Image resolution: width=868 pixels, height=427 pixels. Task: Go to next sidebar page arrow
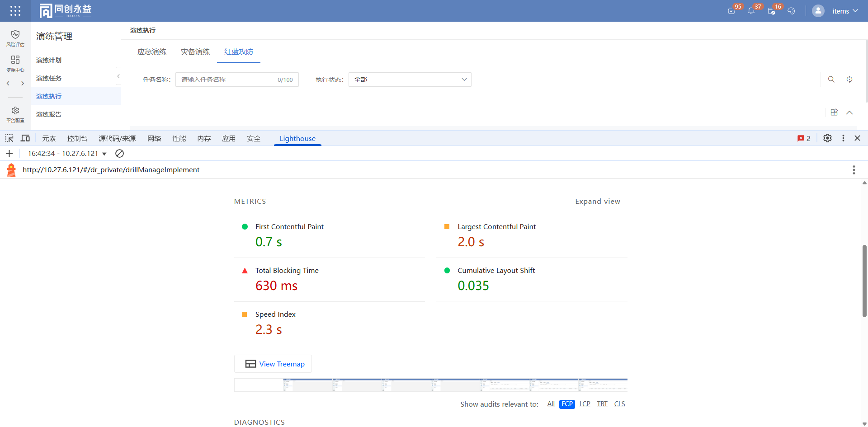coord(23,84)
